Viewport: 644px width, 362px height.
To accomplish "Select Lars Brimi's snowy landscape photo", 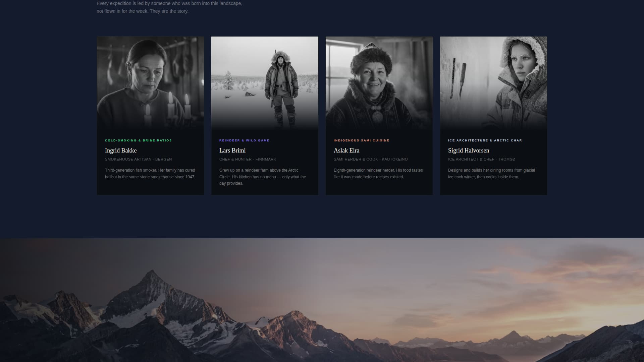I will 265,82.
